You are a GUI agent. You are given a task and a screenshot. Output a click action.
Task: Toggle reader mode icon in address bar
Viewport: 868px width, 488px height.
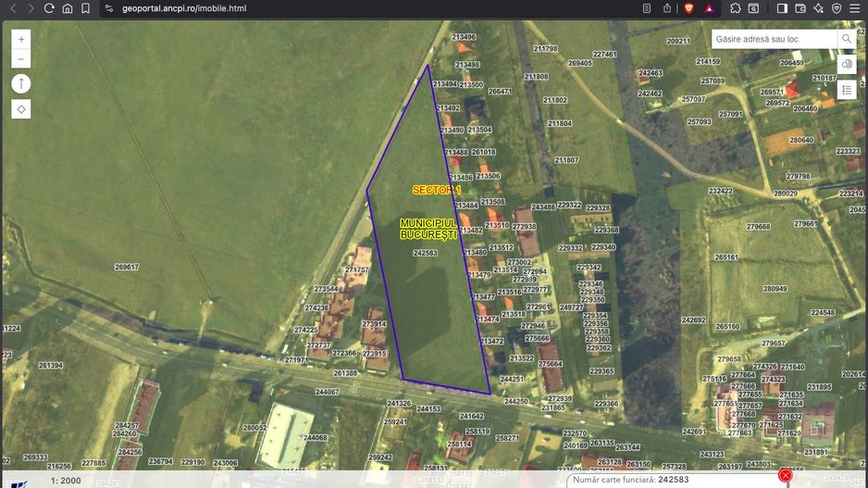coord(647,8)
